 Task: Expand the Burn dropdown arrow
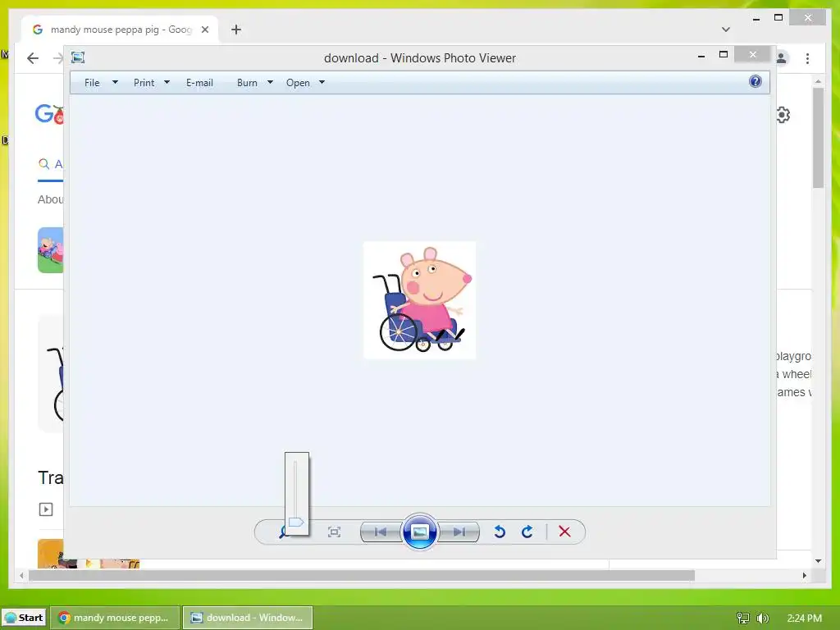point(270,83)
